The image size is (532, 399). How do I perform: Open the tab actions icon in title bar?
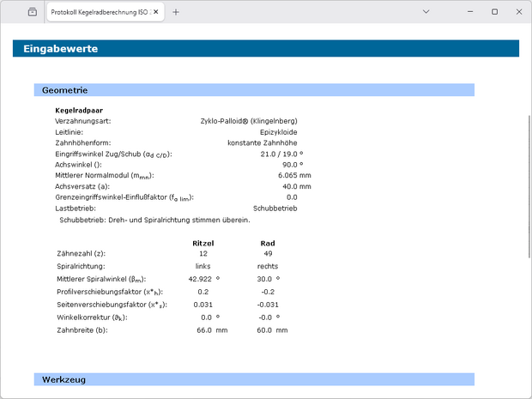[x=32, y=12]
